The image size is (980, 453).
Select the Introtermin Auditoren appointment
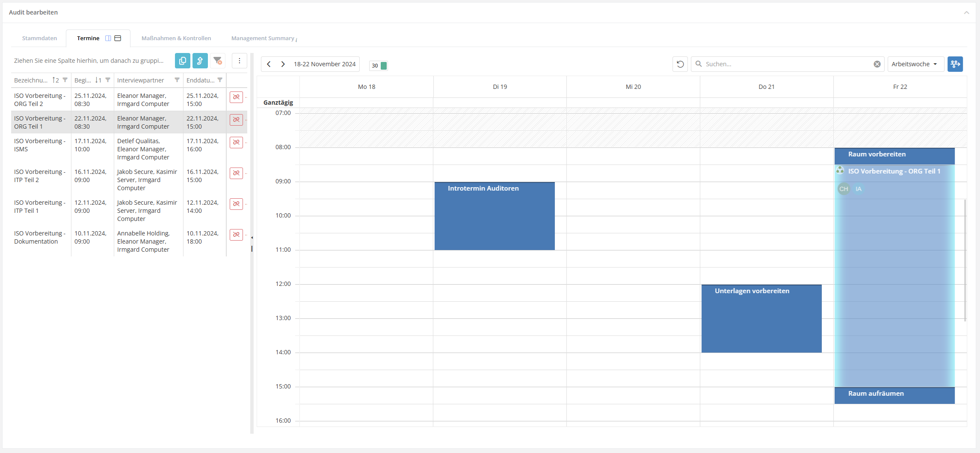[494, 216]
